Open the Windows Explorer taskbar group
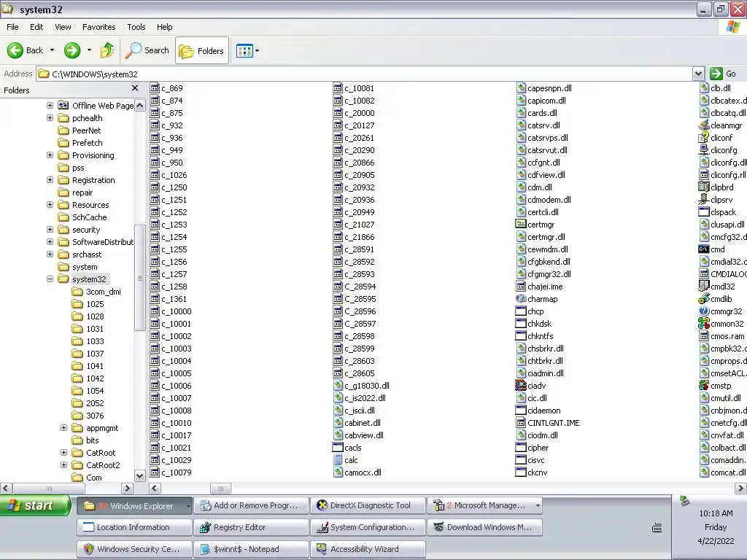 pos(135,506)
